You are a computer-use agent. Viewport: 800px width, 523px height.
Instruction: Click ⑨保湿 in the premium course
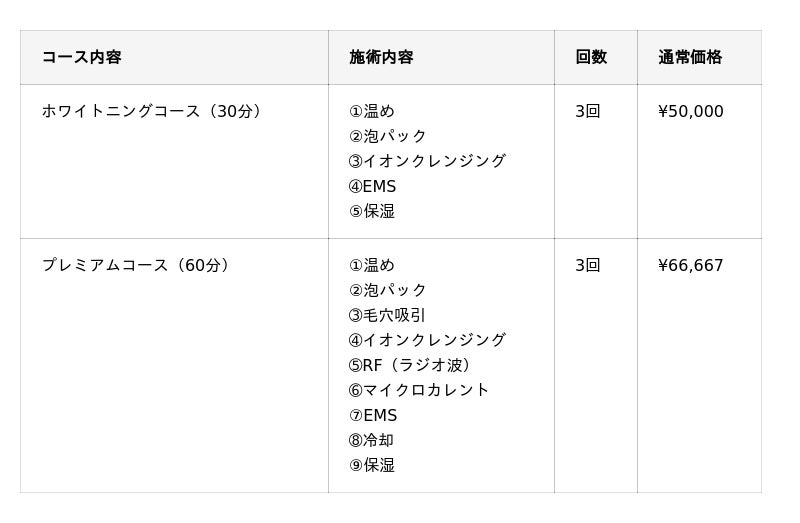coord(372,465)
